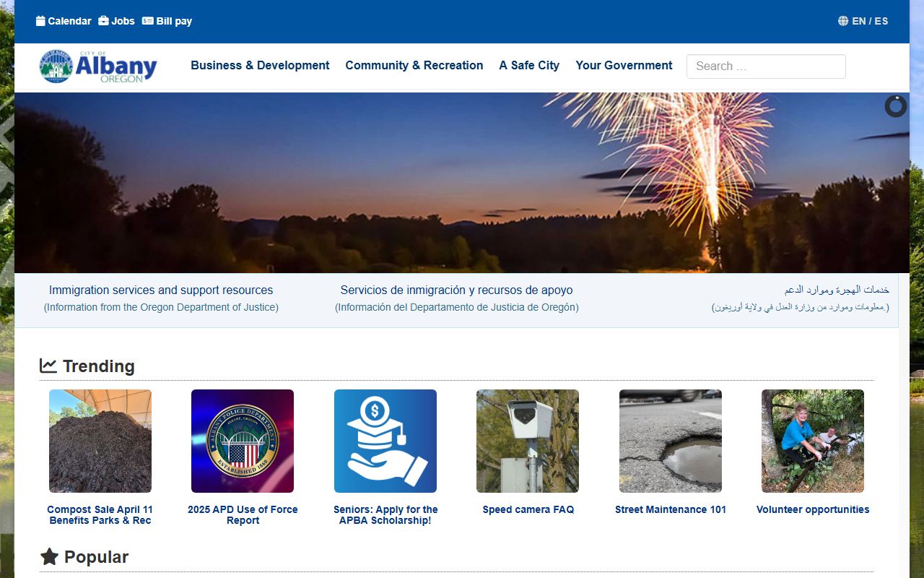Expand the Business & Development menu
The image size is (924, 578).
click(x=260, y=65)
